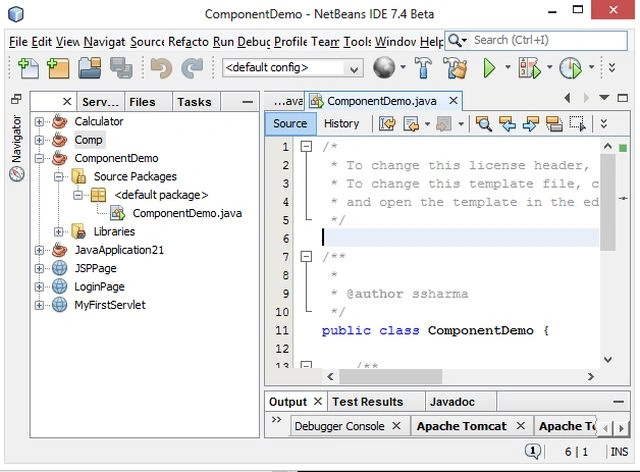Click the Build Project hammer icon

[x=423, y=67]
